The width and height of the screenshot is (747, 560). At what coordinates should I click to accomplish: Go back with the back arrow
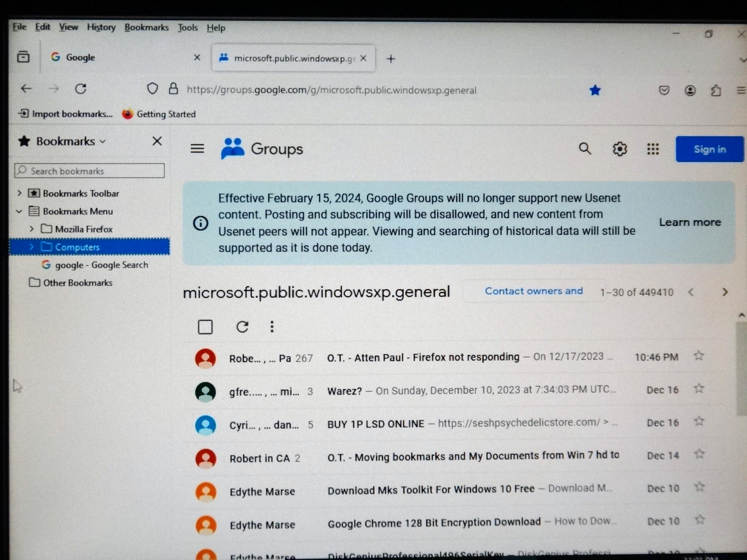tap(26, 89)
